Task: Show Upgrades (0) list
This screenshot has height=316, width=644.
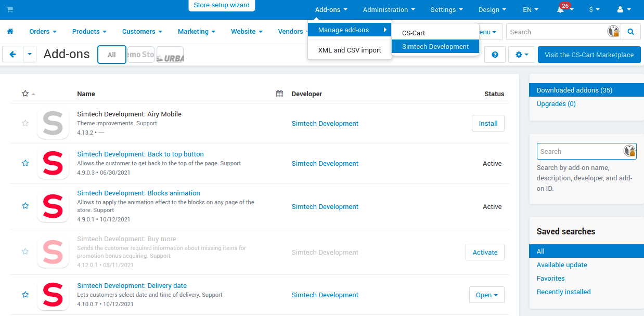Action: (556, 103)
